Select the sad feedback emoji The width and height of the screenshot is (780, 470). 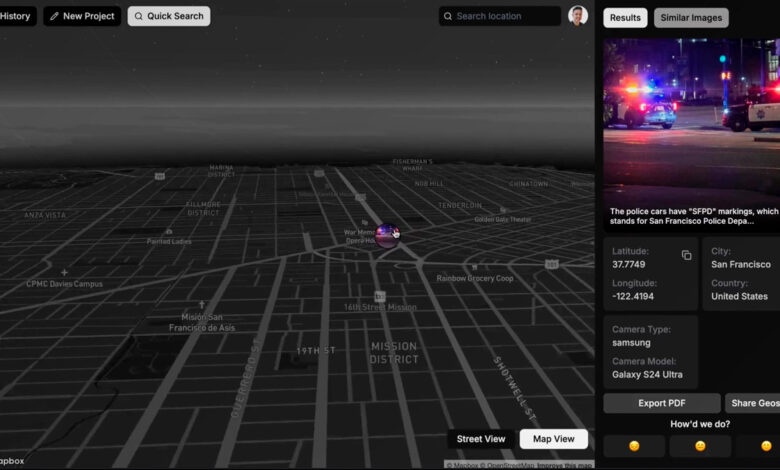[634, 446]
